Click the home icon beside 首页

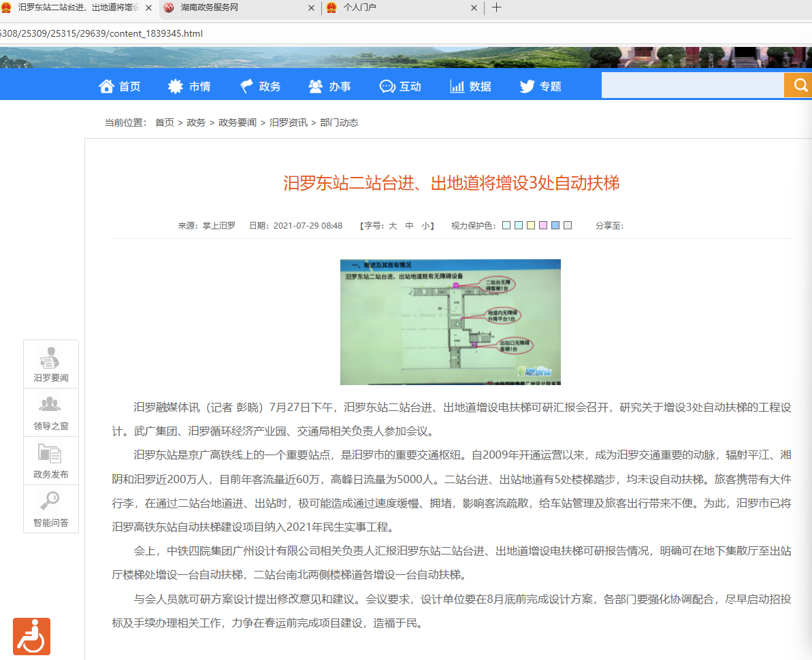pos(106,86)
